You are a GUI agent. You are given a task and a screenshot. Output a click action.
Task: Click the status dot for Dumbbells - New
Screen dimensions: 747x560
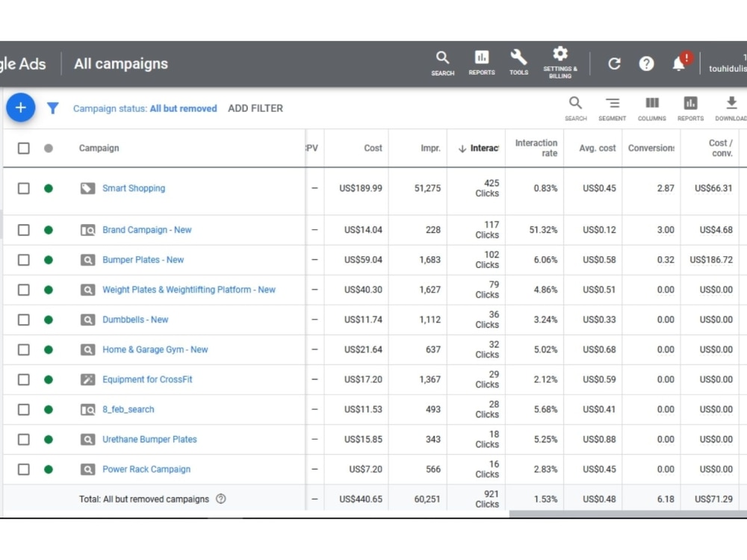[48, 320]
